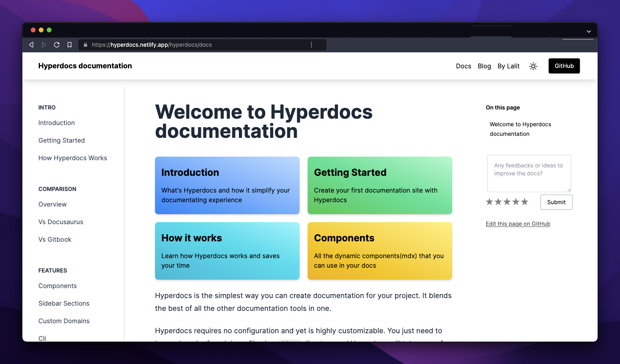
Task: Click the forward navigation arrow
Action: 44,45
